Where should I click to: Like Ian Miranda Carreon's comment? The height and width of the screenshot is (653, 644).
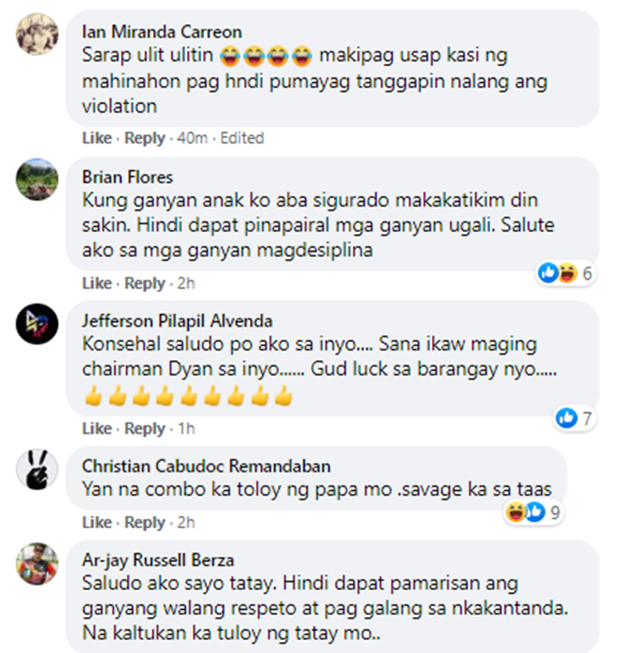97,137
